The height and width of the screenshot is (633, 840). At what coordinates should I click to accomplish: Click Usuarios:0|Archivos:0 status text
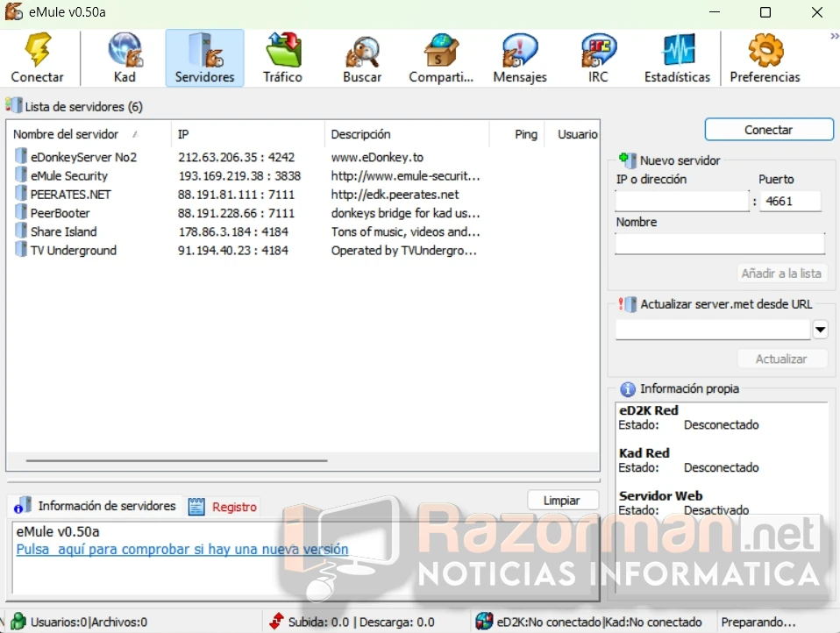(x=89, y=622)
